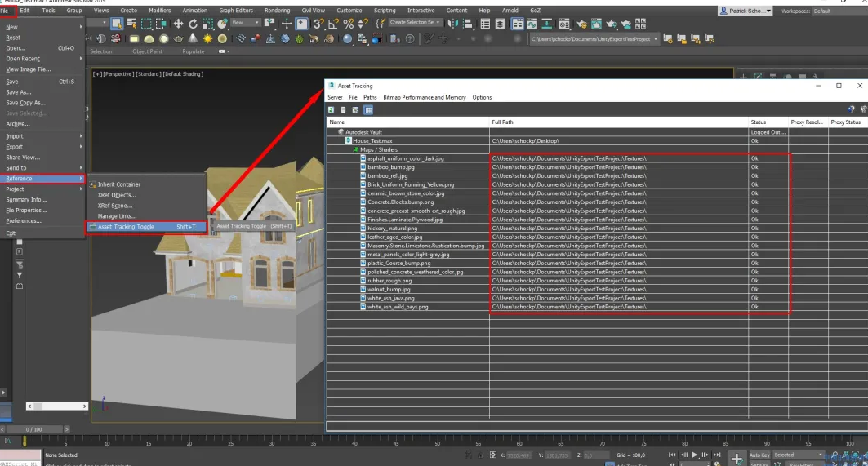Click the Auto Key button
Viewport: 868px width, 466px height.
[759, 455]
